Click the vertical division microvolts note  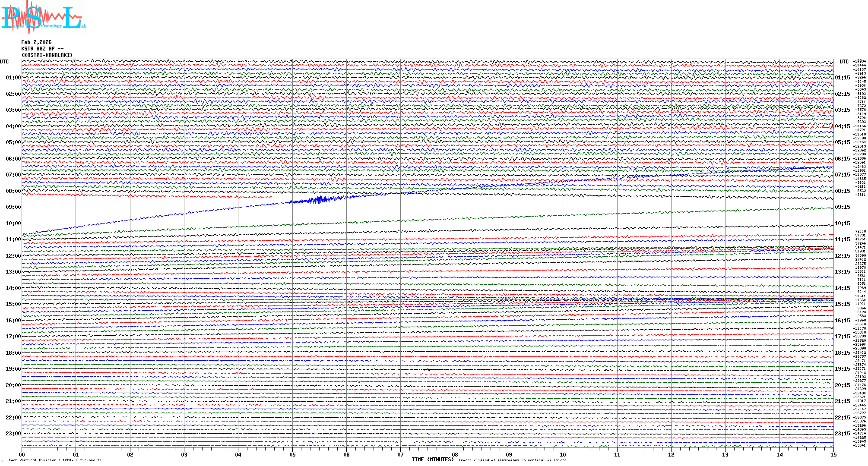coord(55,460)
